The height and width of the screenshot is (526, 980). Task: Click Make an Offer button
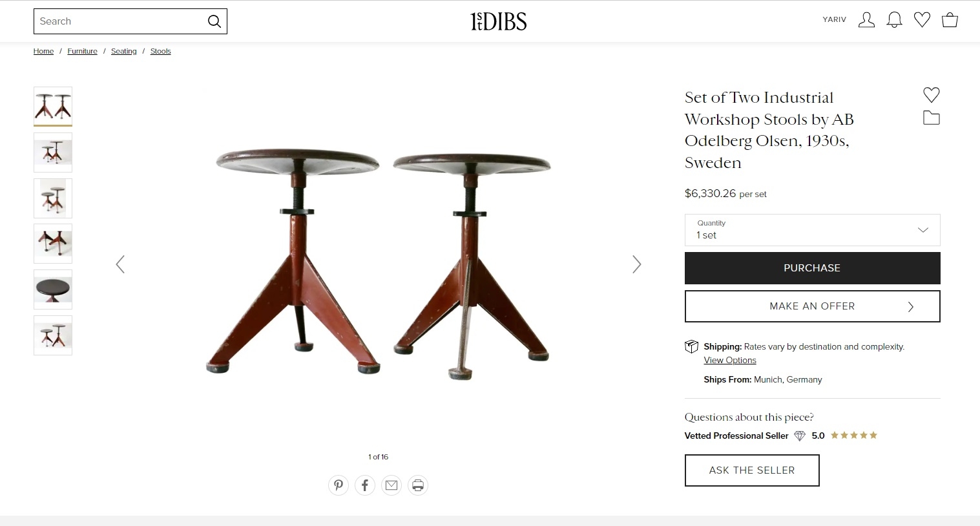pyautogui.click(x=812, y=306)
